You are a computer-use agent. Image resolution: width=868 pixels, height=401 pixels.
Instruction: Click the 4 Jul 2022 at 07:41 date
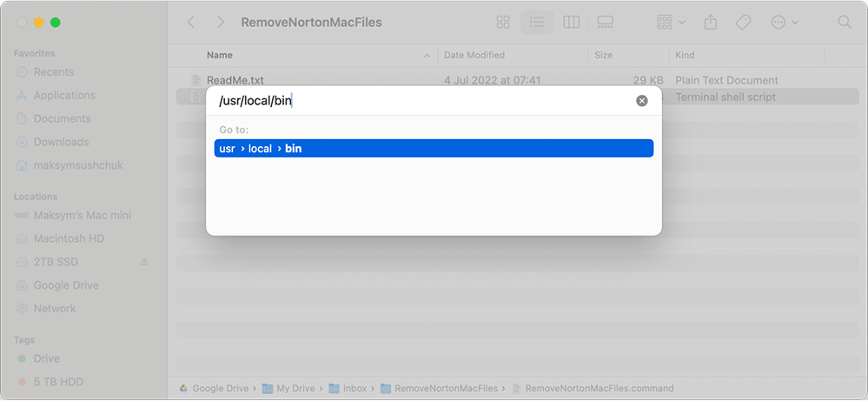coord(492,80)
